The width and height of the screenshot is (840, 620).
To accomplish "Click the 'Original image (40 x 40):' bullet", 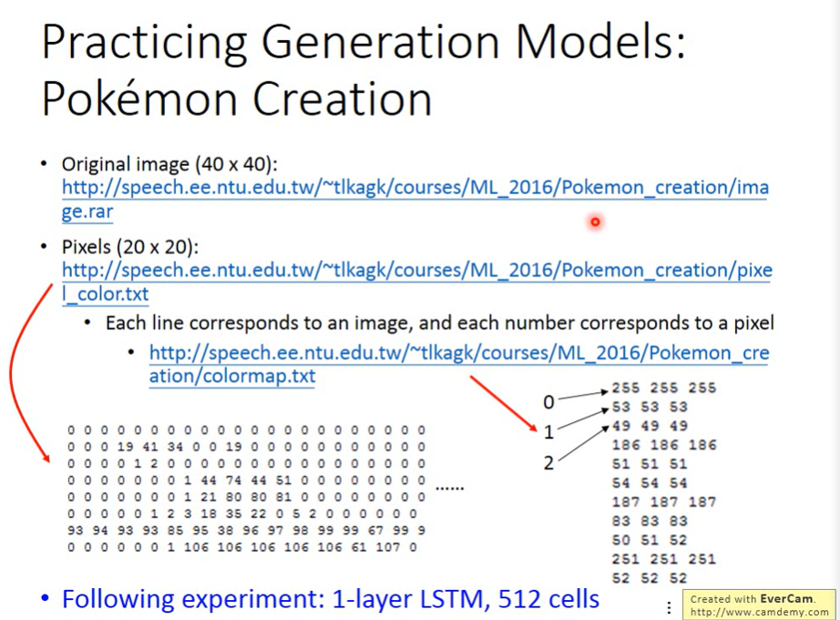I will 169,164.
